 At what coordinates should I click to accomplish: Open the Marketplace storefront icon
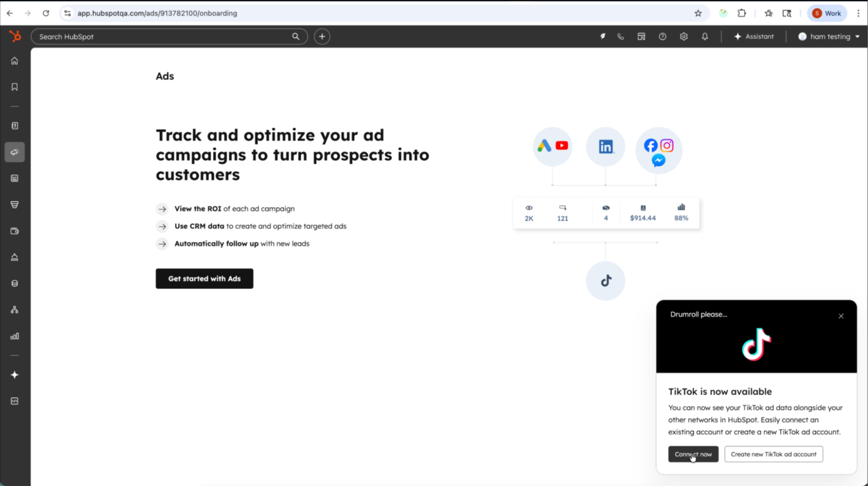point(641,36)
